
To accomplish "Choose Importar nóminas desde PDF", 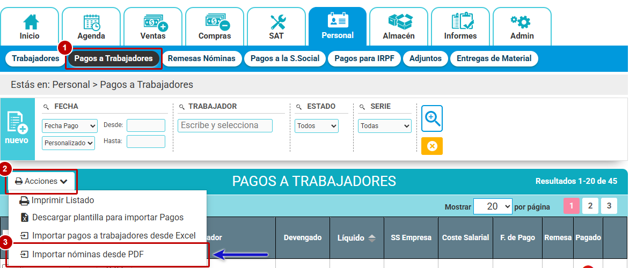I will [x=107, y=254].
